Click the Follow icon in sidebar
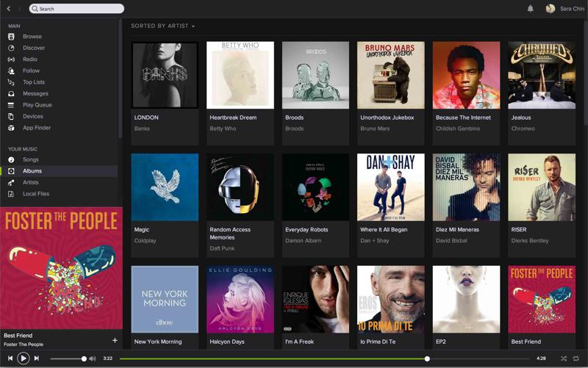The width and height of the screenshot is (588, 368). tap(11, 71)
